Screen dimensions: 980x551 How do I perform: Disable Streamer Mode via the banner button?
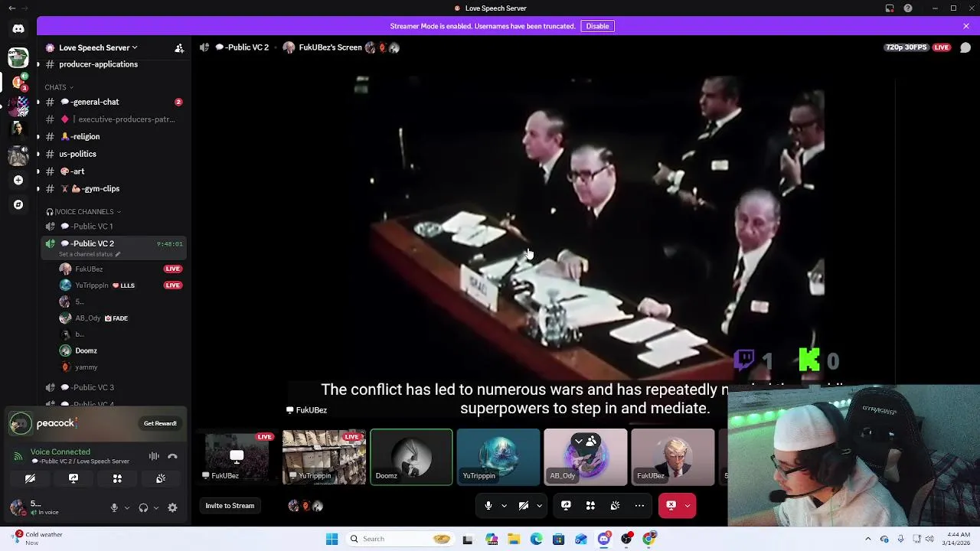click(597, 26)
